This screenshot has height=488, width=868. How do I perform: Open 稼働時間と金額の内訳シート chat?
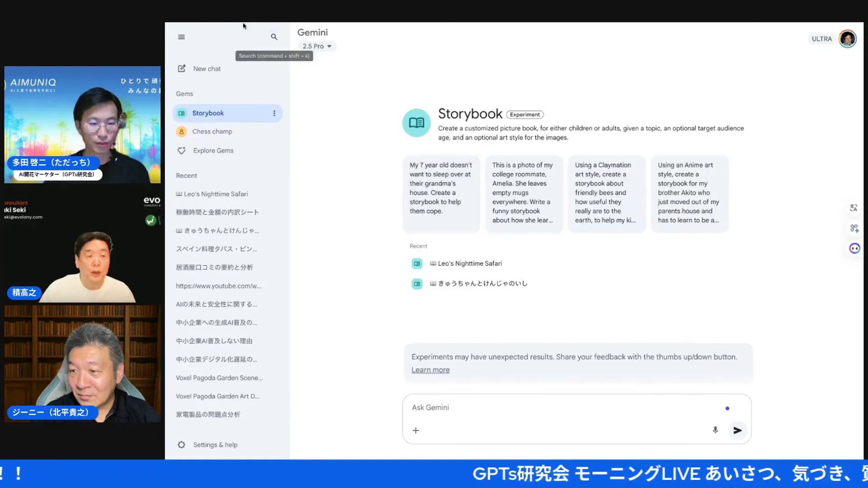click(217, 212)
